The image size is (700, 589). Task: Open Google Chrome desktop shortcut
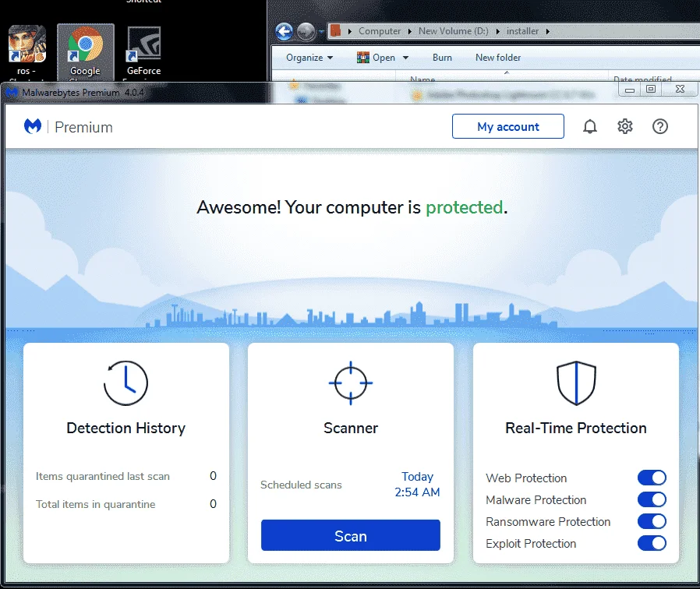(85, 51)
